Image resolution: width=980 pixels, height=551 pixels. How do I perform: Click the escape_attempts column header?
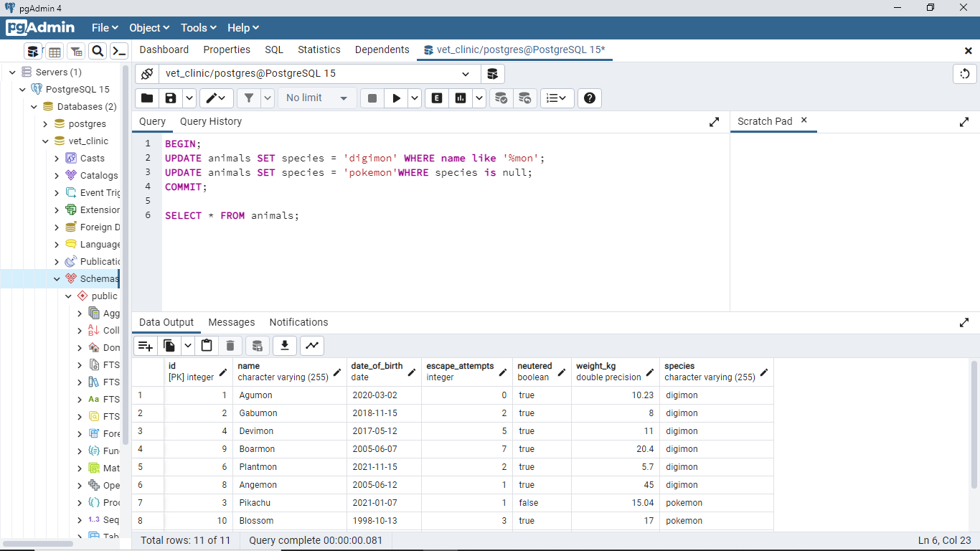tap(467, 372)
